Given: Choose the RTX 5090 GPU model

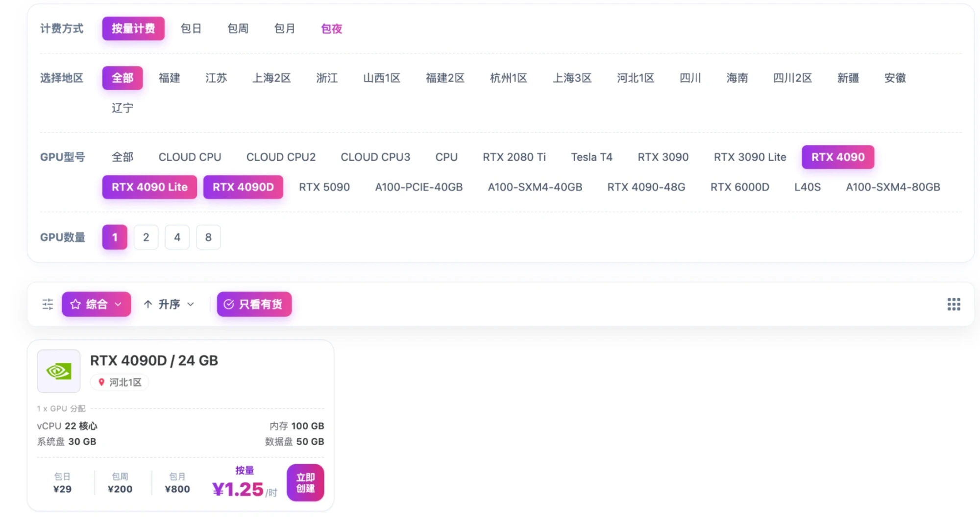Looking at the screenshot, I should [324, 187].
